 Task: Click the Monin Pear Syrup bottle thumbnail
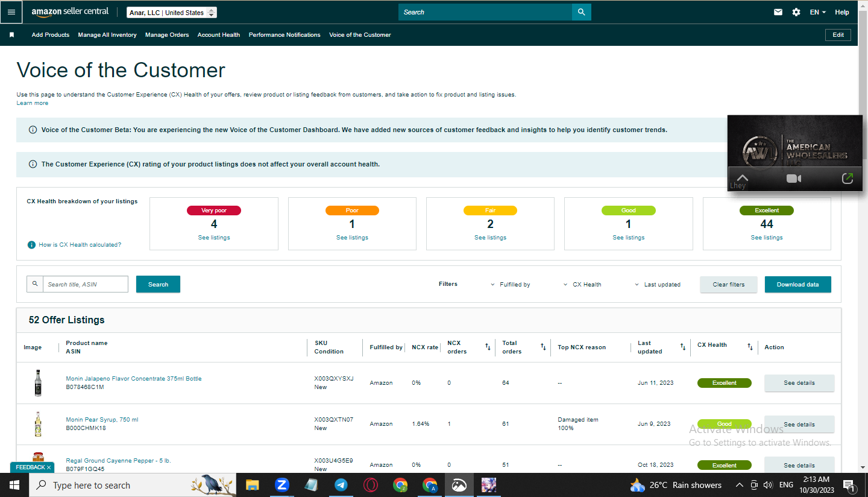38,424
